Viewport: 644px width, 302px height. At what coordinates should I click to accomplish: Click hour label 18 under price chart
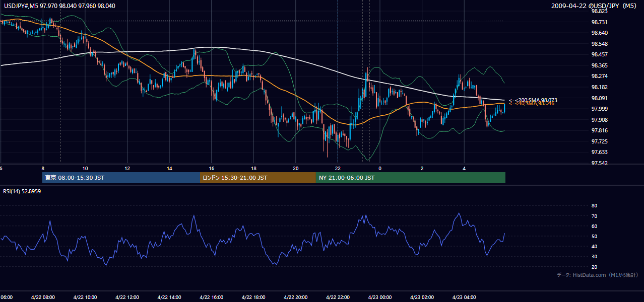[x=254, y=169]
